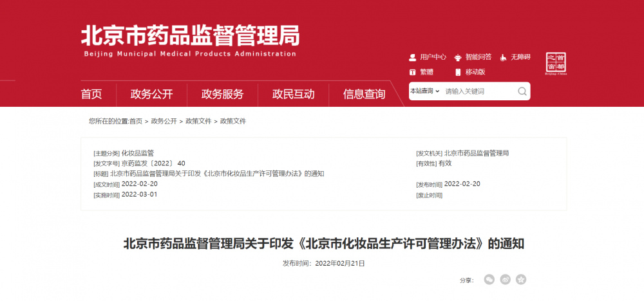Viewport: 644px width, 301px height.
Task: Click the 无障碍 wheelchair icon
Action: 503,57
